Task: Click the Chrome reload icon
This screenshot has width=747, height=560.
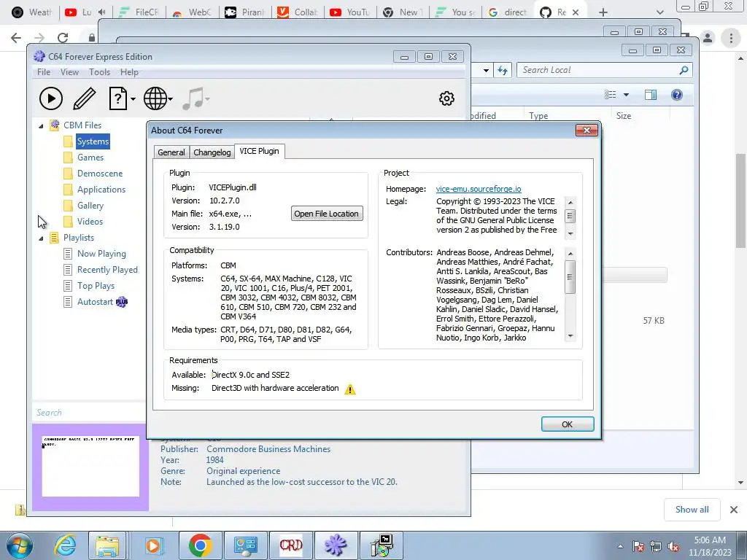Action: pos(63,38)
